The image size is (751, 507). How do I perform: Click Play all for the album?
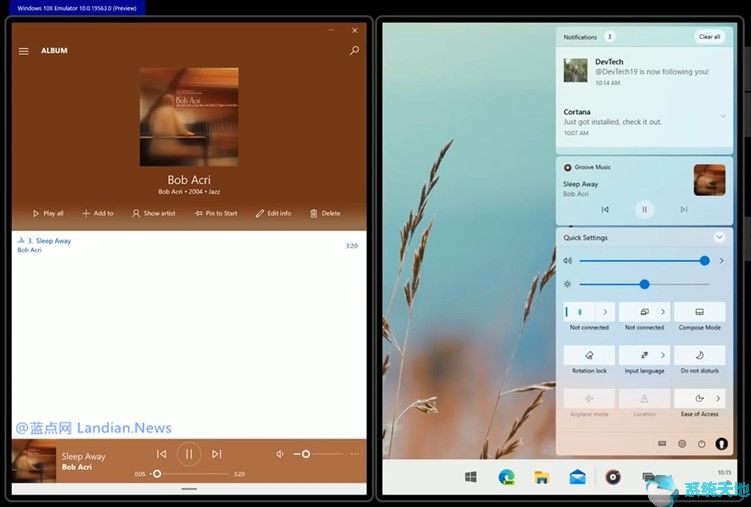point(48,214)
